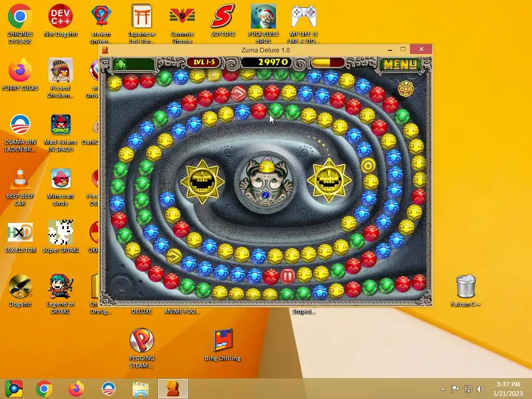Screen dimensions: 532x399
Task: Open the FURRY CUCKS Firefox icon
Action: pos(20,74)
